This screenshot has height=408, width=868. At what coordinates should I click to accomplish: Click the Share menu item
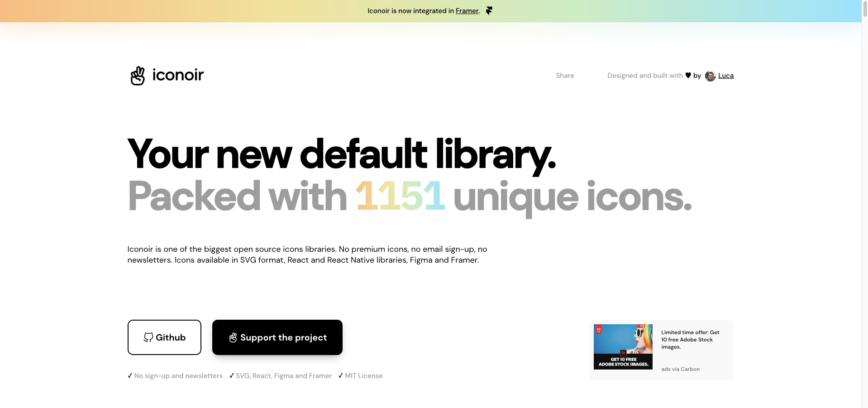click(x=565, y=76)
